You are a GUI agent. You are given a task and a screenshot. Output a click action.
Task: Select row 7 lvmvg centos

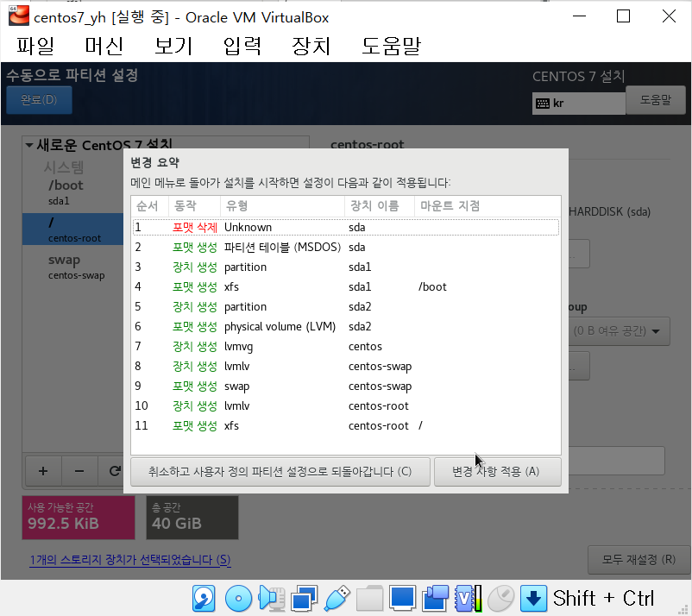click(x=346, y=346)
